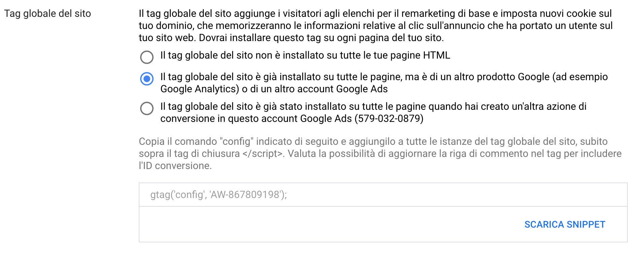Select the radio for tag installed with another conversion action

147,108
